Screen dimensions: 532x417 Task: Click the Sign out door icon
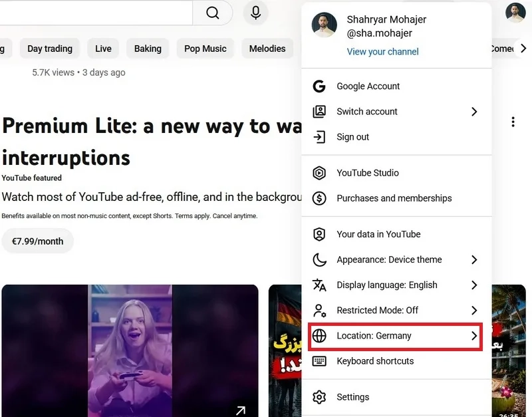point(319,137)
